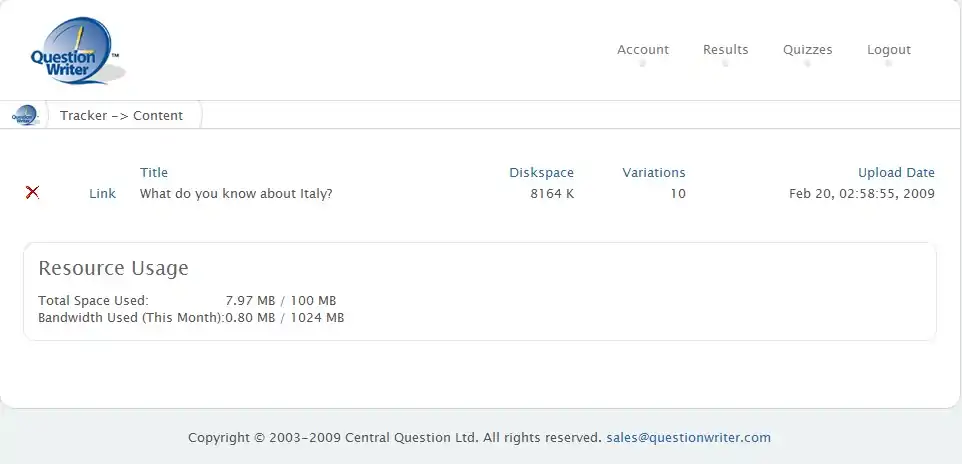Open the Link for the Italy quiz
Image resolution: width=962 pixels, height=464 pixels.
[102, 194]
